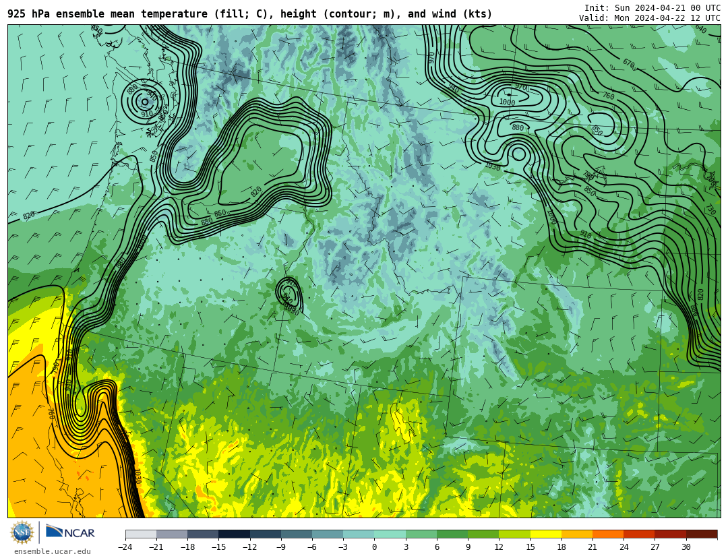Click the '-24' colorbar tick label
The height and width of the screenshot is (560, 728).
point(125,547)
